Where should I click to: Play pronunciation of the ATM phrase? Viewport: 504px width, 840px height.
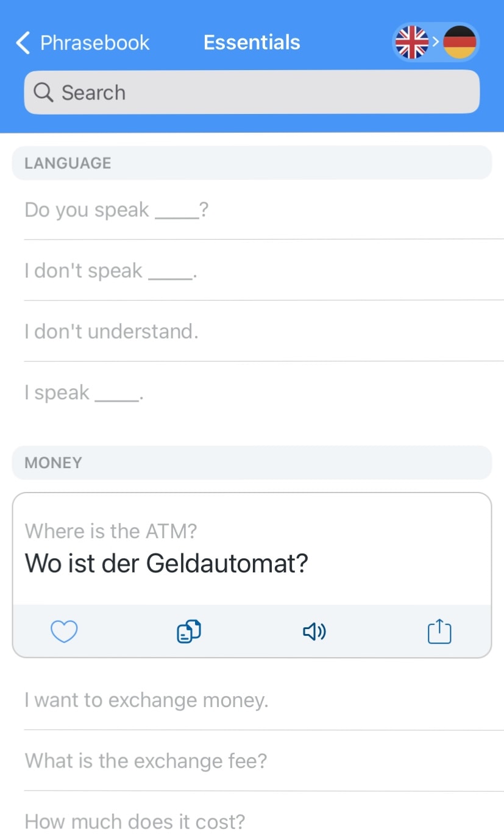pyautogui.click(x=313, y=632)
